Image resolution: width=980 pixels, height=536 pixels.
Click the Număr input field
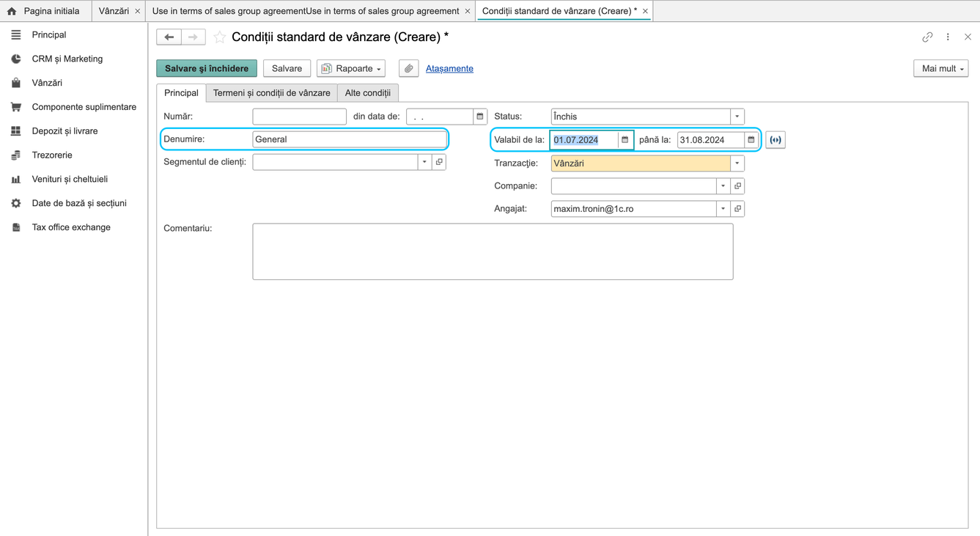click(299, 117)
